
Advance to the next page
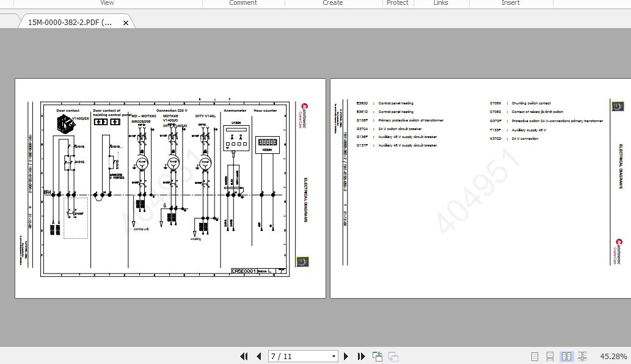point(346,356)
